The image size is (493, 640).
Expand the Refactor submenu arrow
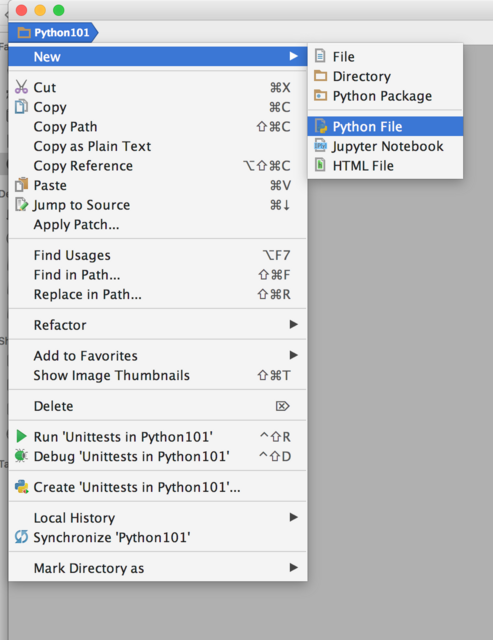[293, 324]
